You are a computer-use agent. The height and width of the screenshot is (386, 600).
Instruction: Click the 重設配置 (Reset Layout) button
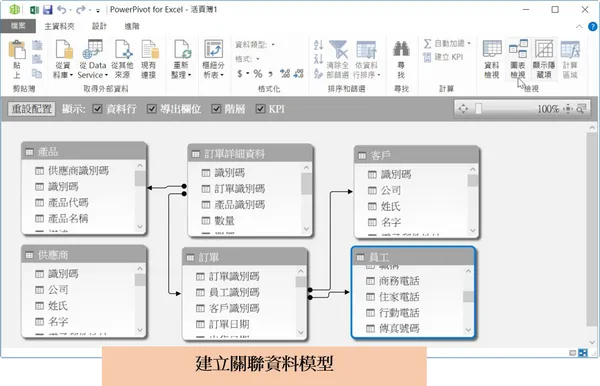(32, 109)
